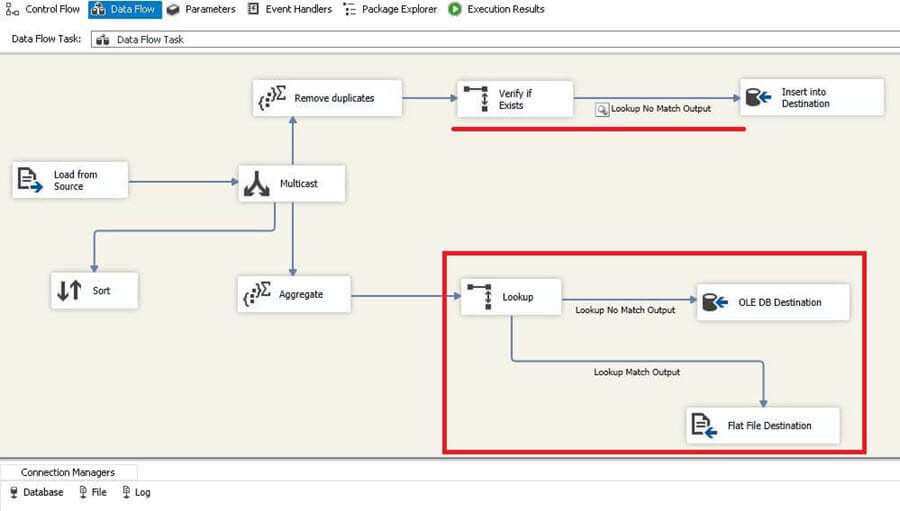Select the OLE DB Destination label
Screen dimensions: 900x511
(x=779, y=302)
